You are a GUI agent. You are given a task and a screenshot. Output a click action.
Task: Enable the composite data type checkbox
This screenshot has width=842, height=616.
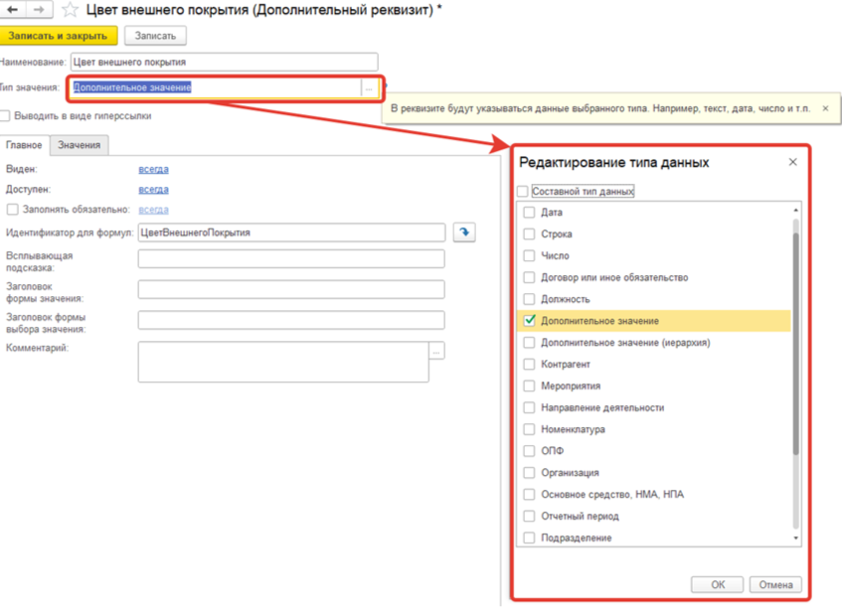pos(523,191)
